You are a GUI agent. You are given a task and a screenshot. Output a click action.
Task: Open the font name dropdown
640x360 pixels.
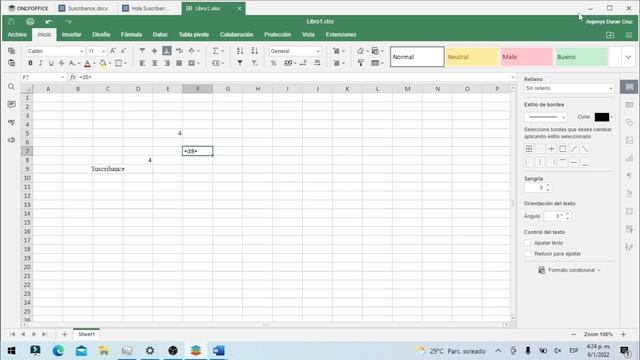81,51
